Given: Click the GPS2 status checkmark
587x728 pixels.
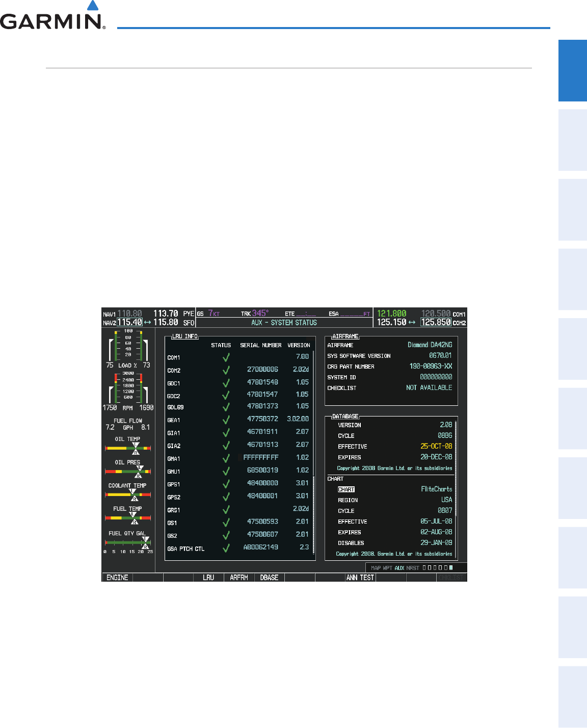Looking at the screenshot, I should (x=226, y=497).
